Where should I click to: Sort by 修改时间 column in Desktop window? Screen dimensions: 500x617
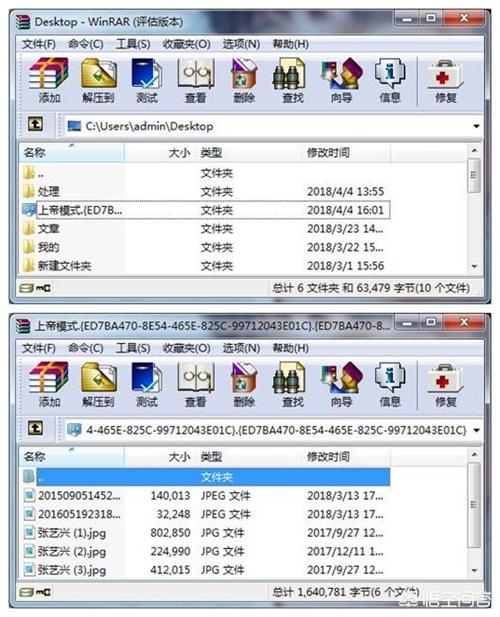[x=346, y=152]
